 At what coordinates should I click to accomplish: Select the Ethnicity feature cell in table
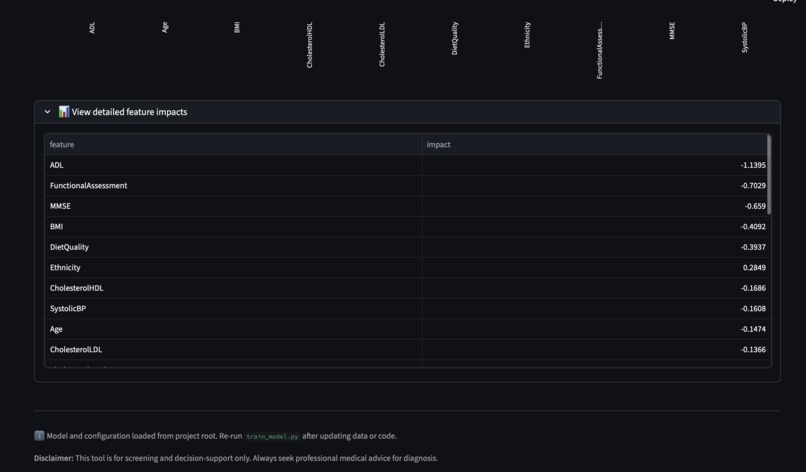[x=233, y=268]
